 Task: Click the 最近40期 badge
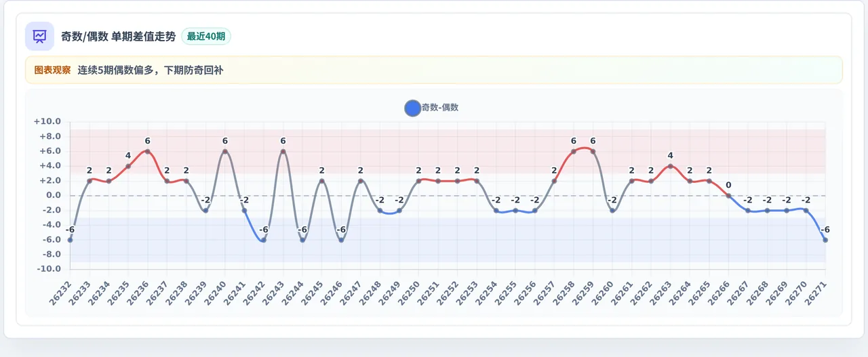point(206,37)
